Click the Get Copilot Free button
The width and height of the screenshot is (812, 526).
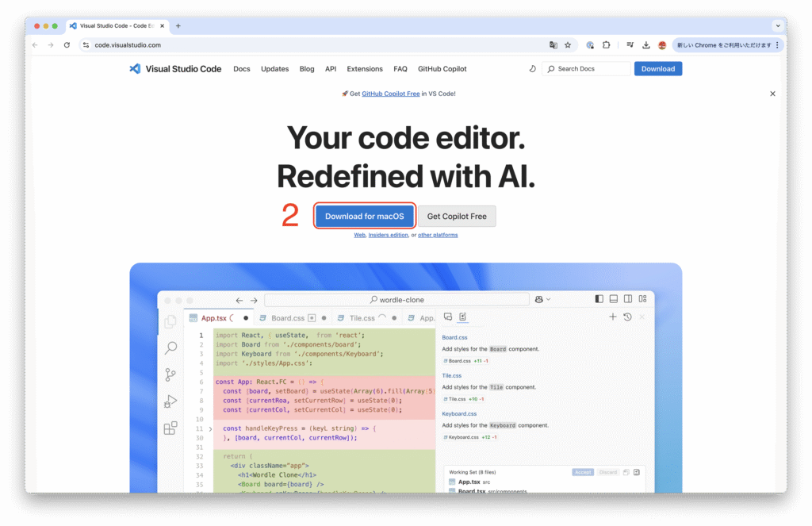(x=457, y=216)
